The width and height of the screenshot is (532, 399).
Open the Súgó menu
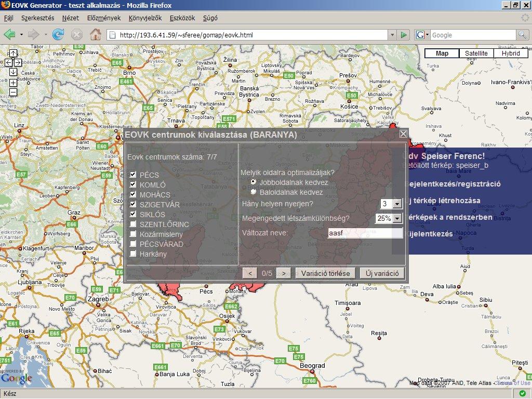[210, 18]
